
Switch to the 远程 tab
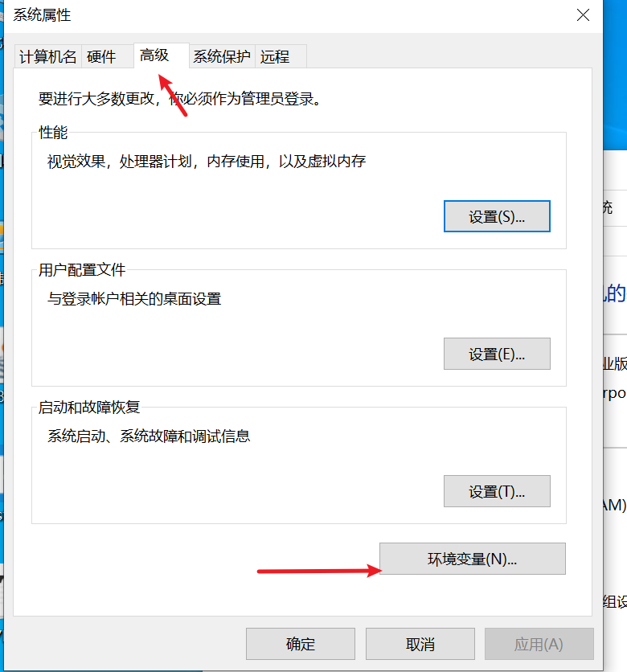[275, 57]
